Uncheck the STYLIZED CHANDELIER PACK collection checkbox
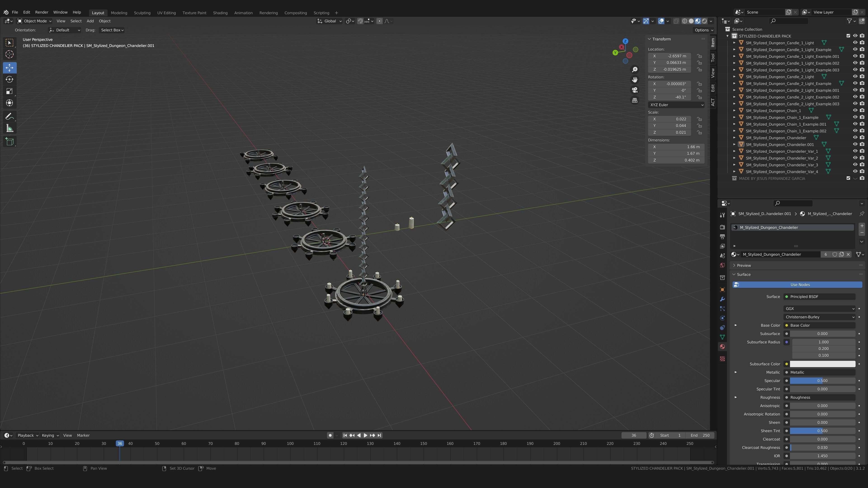The image size is (868, 488). point(848,36)
